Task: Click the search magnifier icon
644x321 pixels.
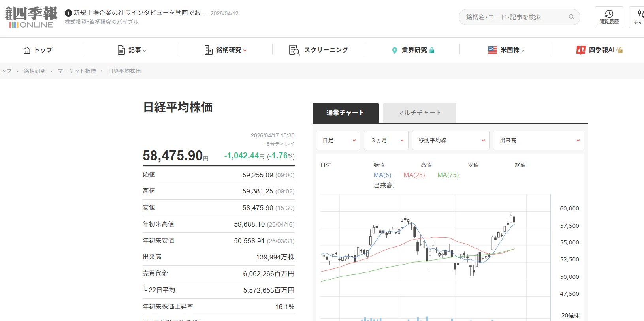Action: click(x=571, y=17)
